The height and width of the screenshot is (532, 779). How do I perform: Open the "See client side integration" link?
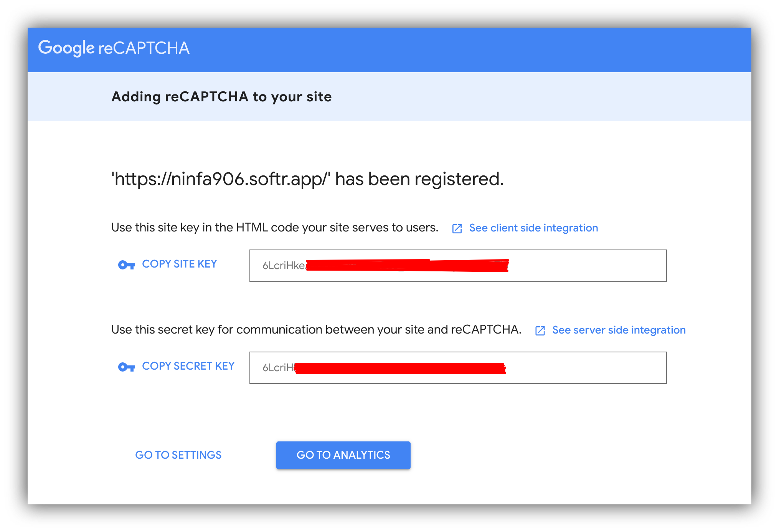tap(533, 228)
